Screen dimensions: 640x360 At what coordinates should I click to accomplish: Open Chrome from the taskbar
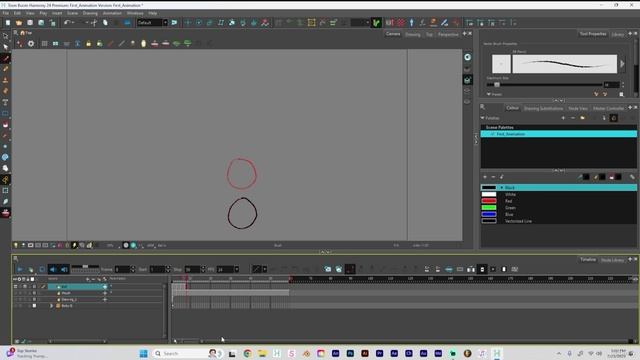pyautogui.click(x=247, y=353)
